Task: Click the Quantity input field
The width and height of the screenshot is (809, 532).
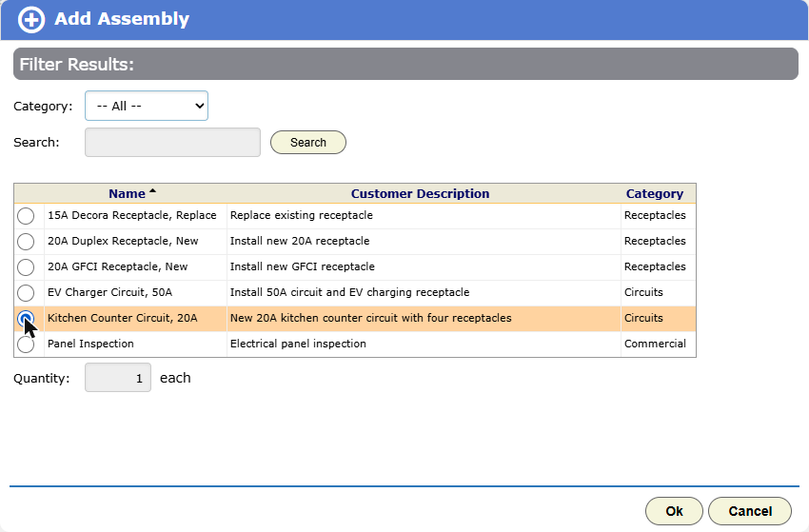Action: click(118, 378)
